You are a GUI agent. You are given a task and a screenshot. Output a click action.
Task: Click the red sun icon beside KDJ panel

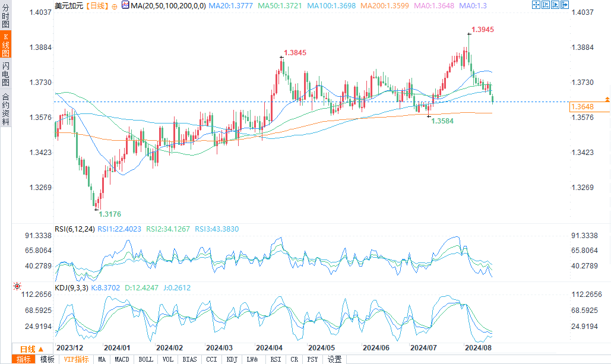17,286
